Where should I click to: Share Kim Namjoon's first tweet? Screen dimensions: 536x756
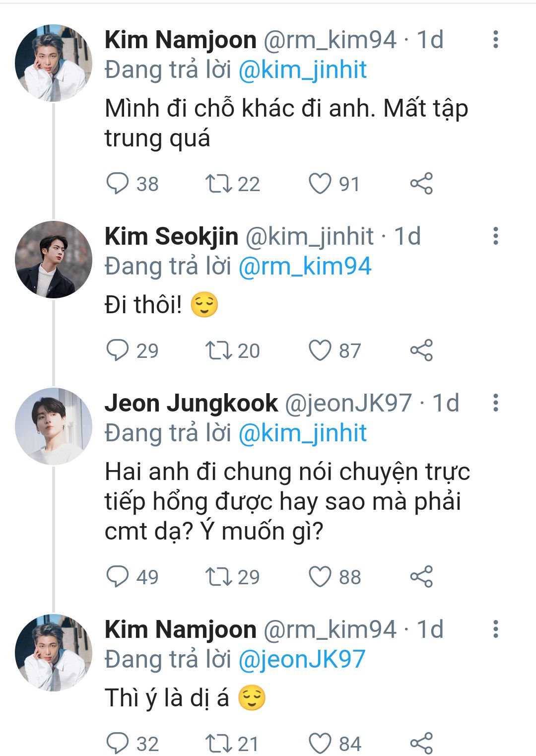coord(421,183)
